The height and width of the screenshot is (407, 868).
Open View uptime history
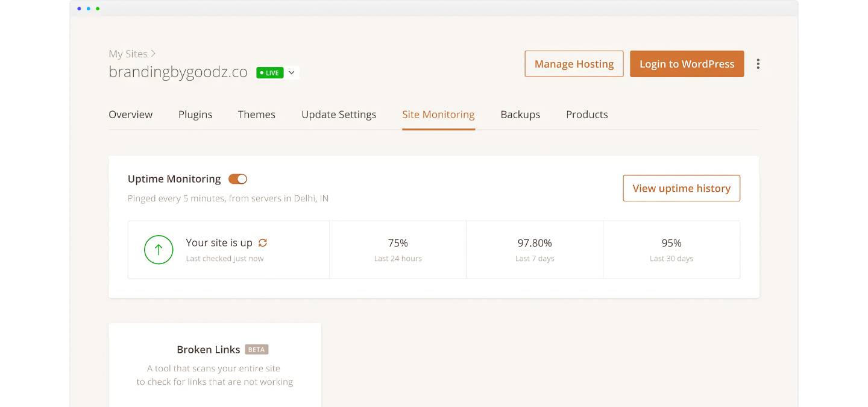(x=681, y=189)
